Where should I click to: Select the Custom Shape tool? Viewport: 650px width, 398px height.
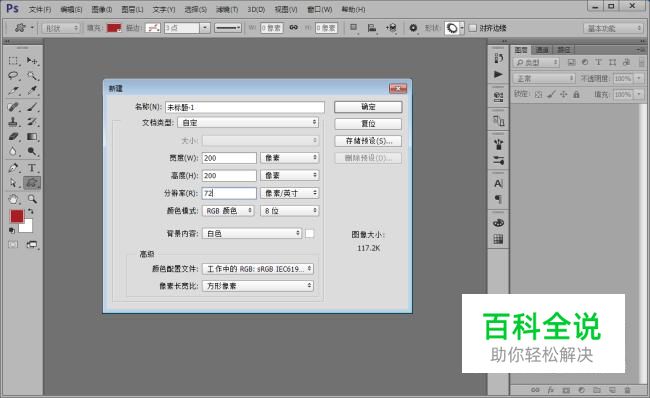click(32, 183)
